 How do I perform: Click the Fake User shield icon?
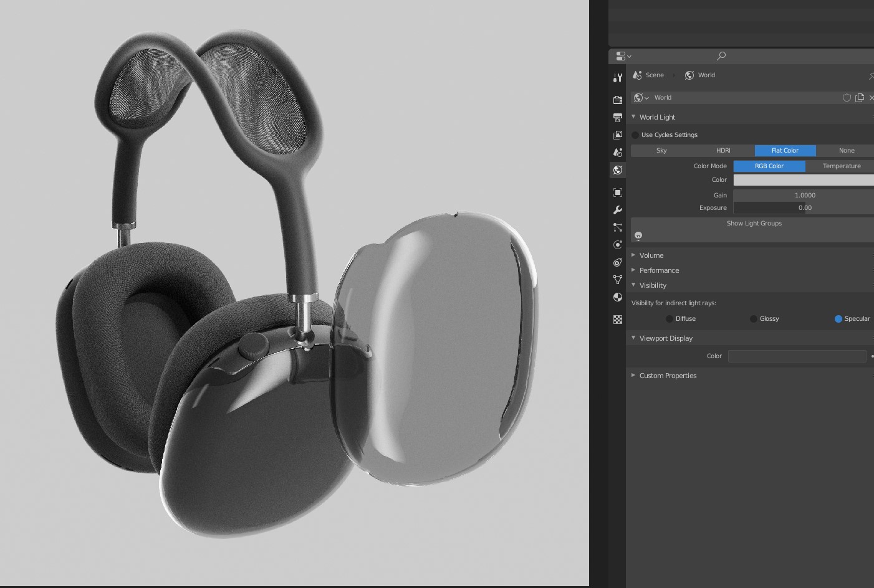847,98
